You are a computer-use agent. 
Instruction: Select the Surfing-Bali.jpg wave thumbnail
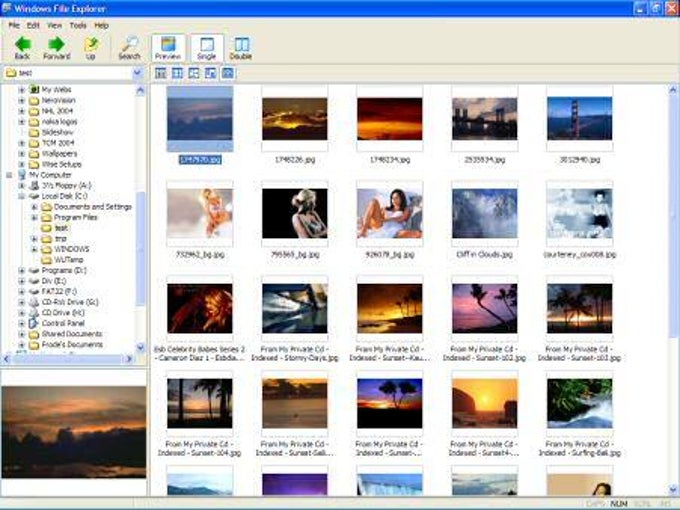tap(579, 403)
